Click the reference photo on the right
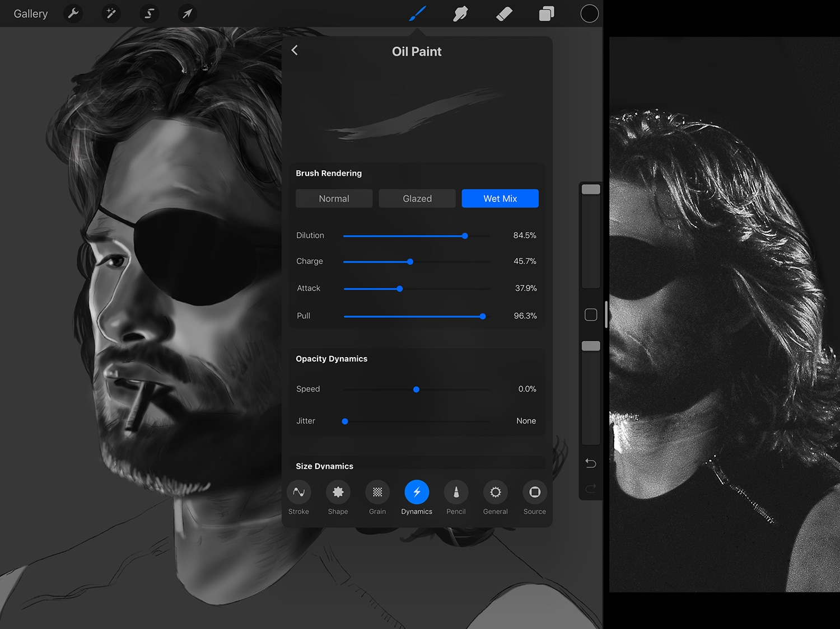Image resolution: width=840 pixels, height=629 pixels. [x=725, y=314]
